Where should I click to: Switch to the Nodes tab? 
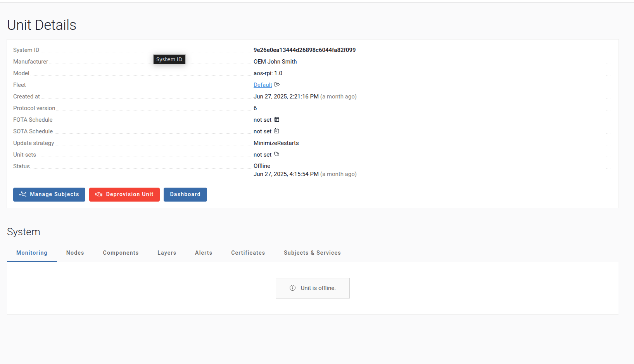click(75, 253)
